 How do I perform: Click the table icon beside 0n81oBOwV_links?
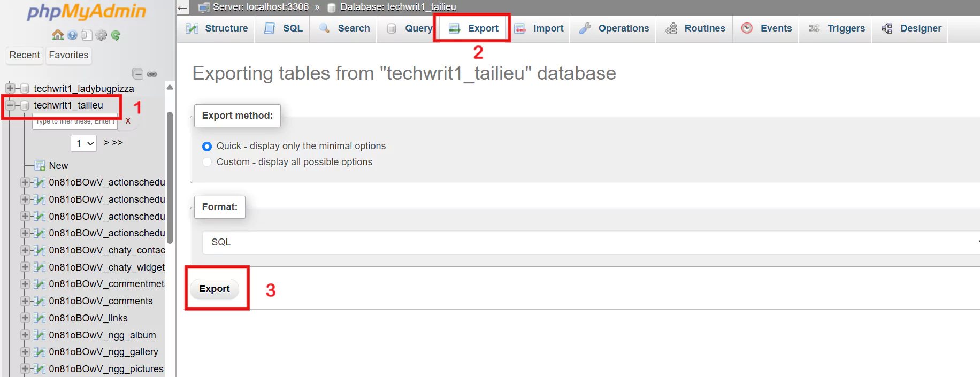[39, 318]
